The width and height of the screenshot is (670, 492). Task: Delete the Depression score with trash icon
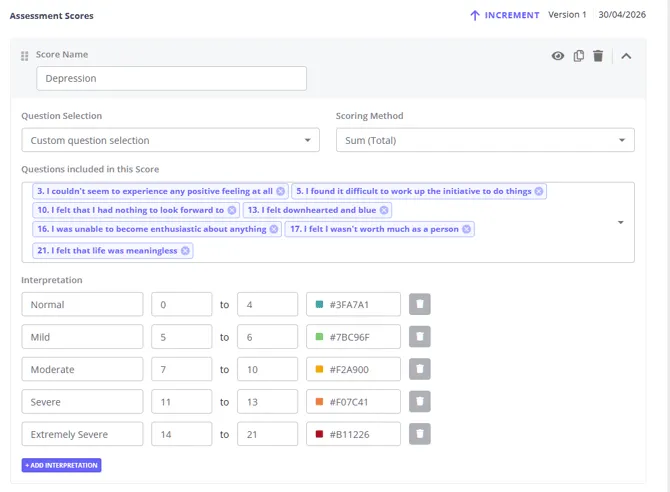[x=598, y=56]
